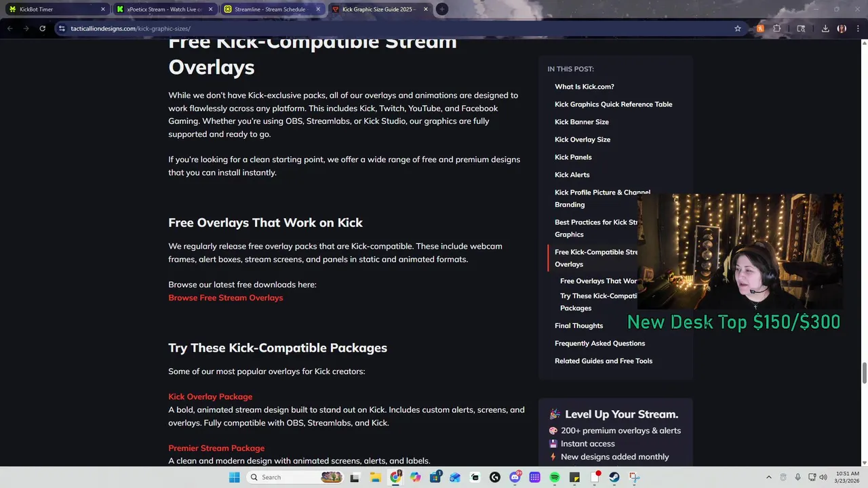
Task: Open the Chrome three-dot menu
Action: click(859, 28)
